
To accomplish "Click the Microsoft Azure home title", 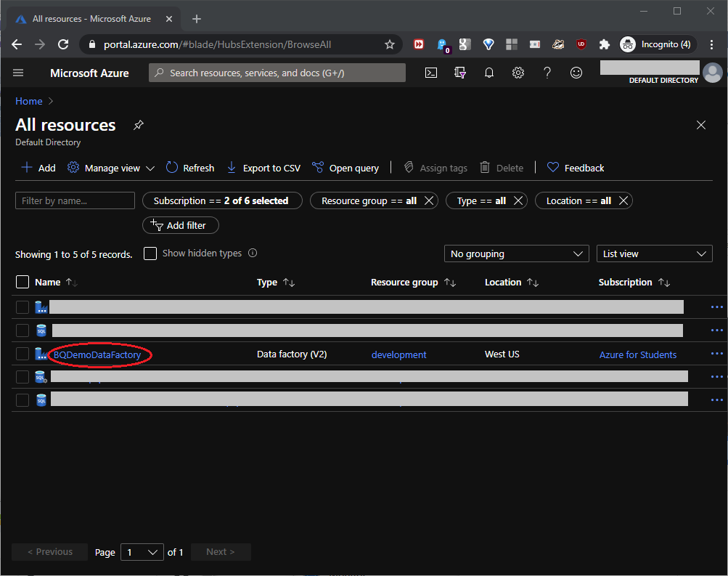I will click(x=89, y=73).
